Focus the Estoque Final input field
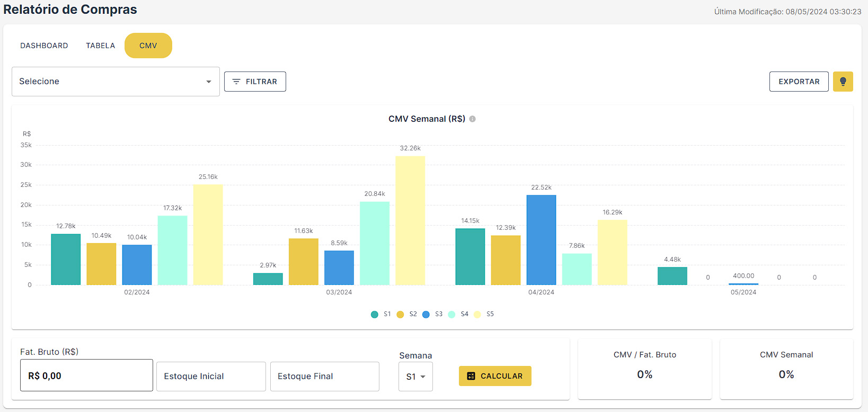The width and height of the screenshot is (868, 412). click(x=324, y=377)
